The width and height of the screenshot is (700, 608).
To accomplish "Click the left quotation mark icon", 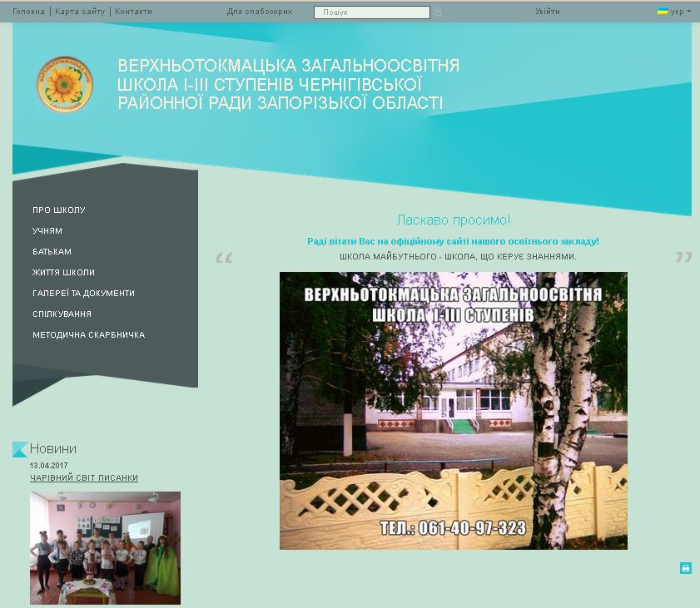I will 224,258.
